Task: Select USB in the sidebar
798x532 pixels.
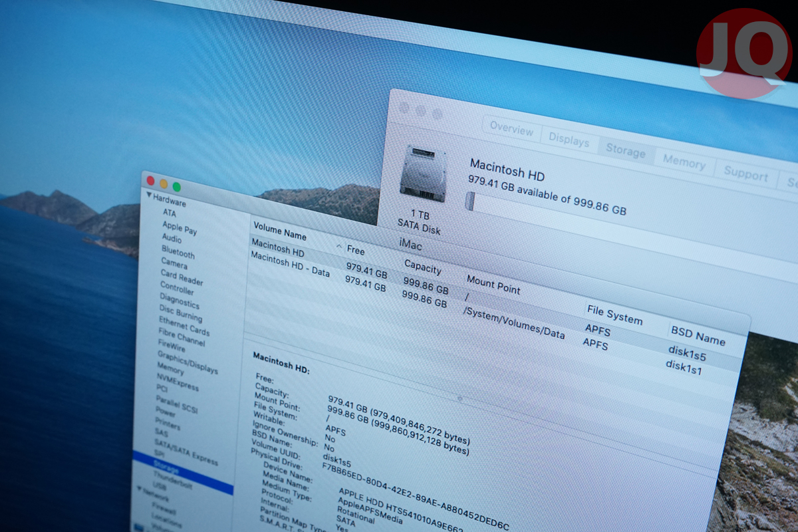Action: point(160,487)
